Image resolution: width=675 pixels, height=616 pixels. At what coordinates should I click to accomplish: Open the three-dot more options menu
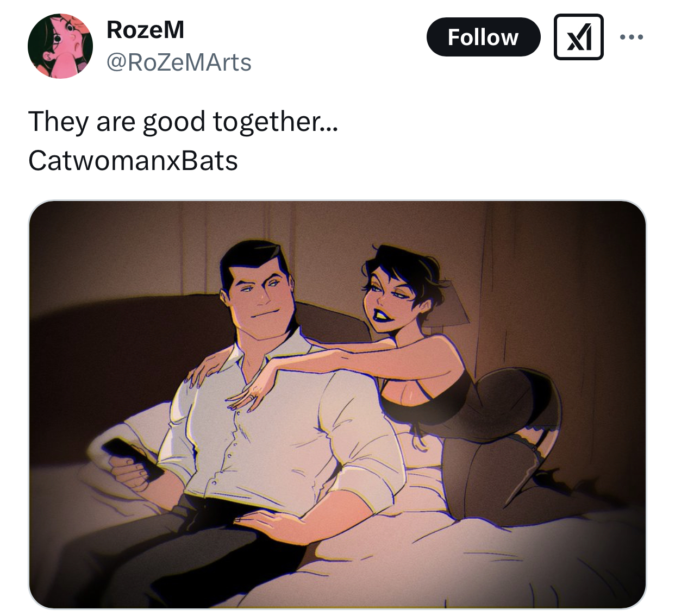tap(632, 37)
